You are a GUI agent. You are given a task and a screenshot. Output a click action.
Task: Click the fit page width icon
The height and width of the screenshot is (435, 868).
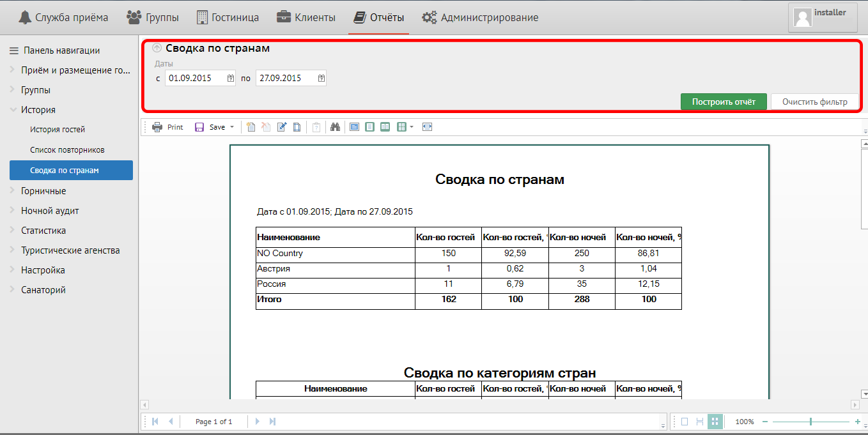click(427, 127)
